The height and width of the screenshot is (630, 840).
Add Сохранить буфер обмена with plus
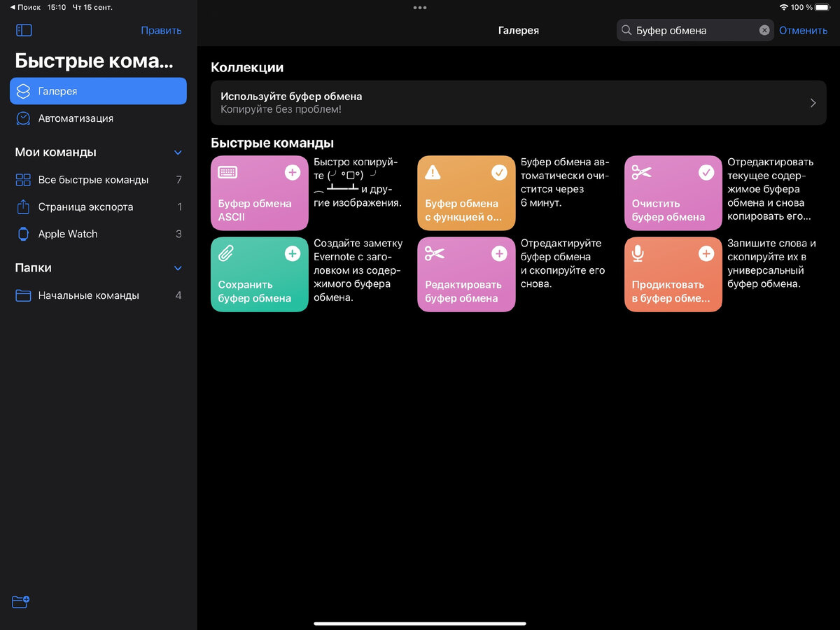pyautogui.click(x=293, y=253)
